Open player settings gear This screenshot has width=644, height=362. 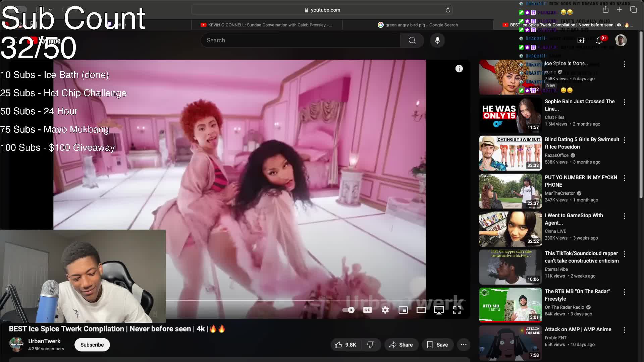click(x=385, y=310)
